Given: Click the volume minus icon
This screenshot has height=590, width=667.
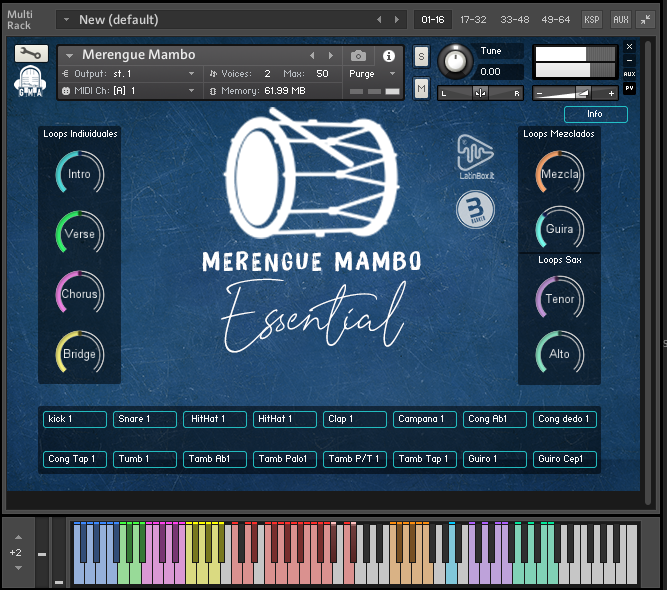Looking at the screenshot, I should tap(539, 93).
